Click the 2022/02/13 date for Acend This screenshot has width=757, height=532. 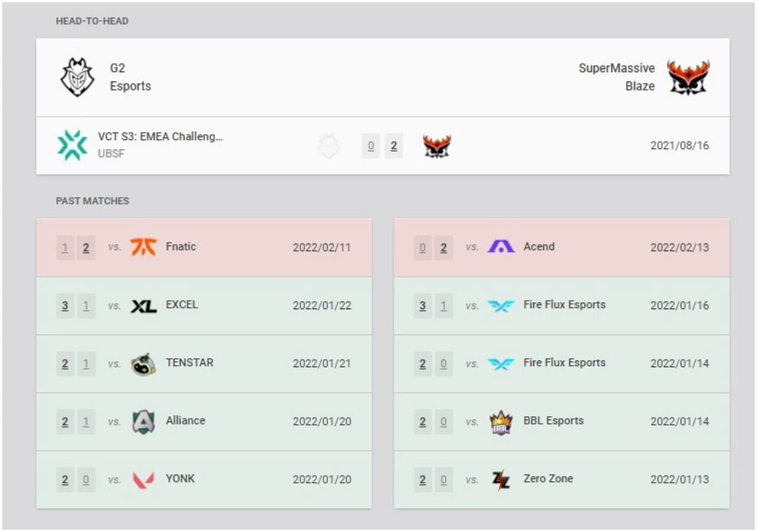(x=680, y=248)
